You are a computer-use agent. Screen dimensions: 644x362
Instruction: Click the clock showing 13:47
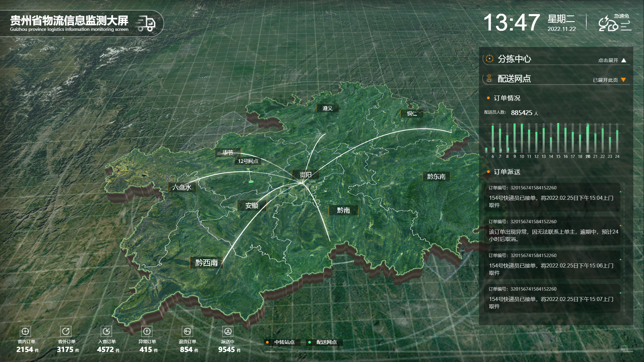coord(512,23)
